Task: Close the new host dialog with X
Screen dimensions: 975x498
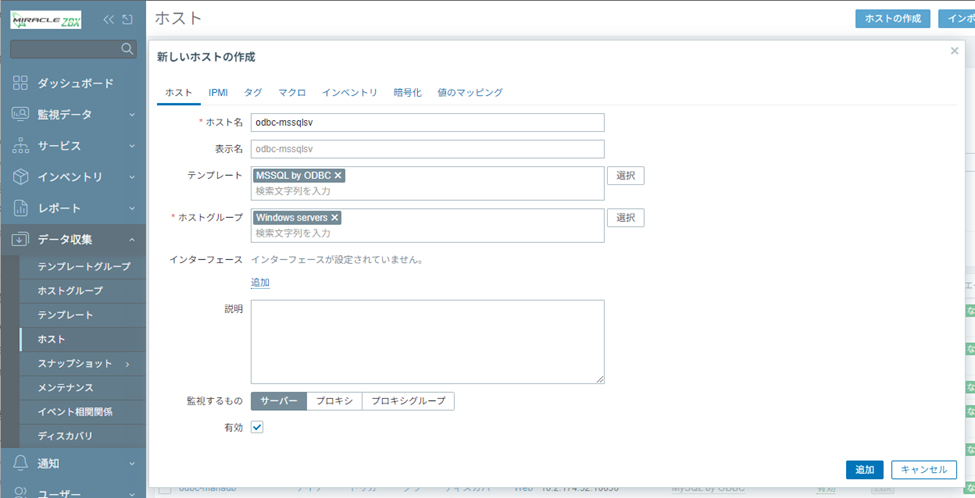Action: pyautogui.click(x=954, y=51)
